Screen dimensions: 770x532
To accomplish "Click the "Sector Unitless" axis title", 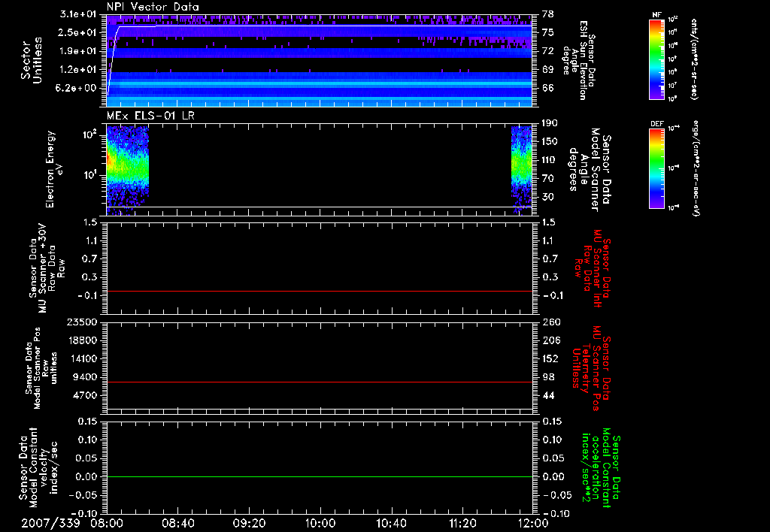I will [x=32, y=60].
